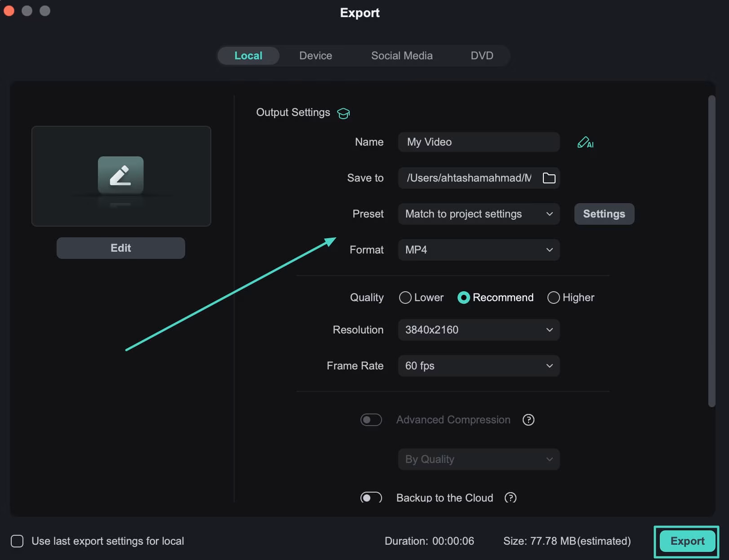Switch to the Device tab
Viewport: 729px width, 560px height.
click(x=316, y=56)
